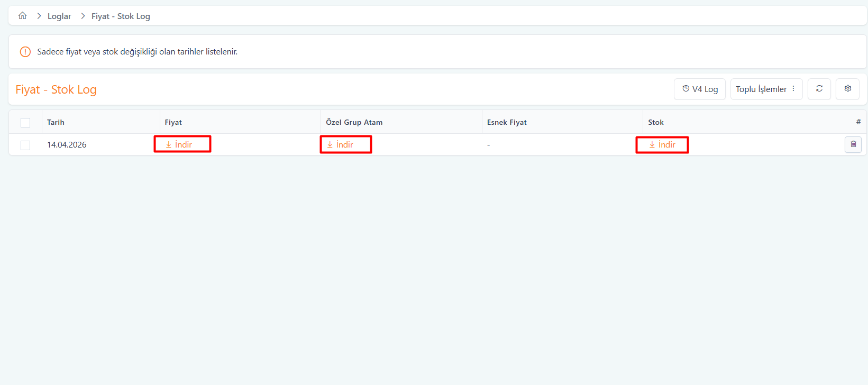
Task: Delete the 14.04.2026 log row
Action: point(853,144)
